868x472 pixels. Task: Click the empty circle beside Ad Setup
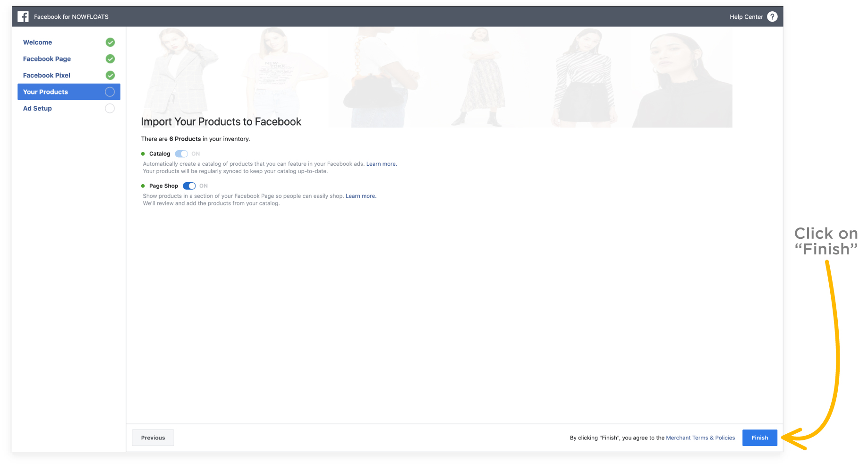pyautogui.click(x=110, y=109)
